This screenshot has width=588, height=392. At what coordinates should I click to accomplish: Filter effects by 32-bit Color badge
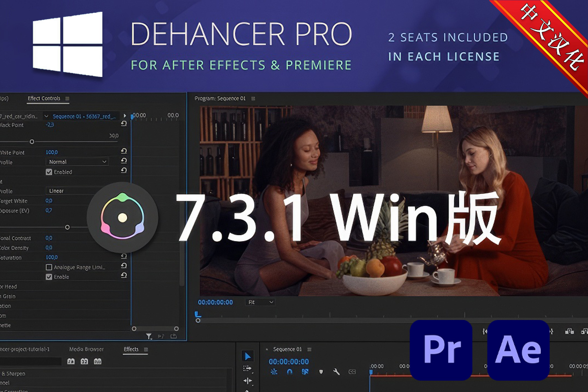coord(84,362)
